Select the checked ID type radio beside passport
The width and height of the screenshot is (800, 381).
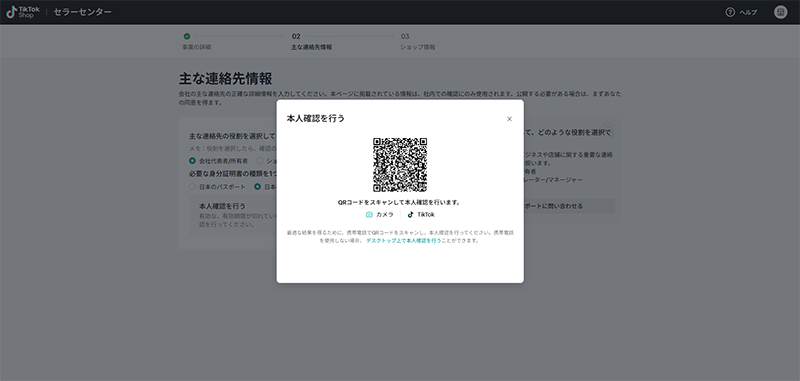point(258,187)
